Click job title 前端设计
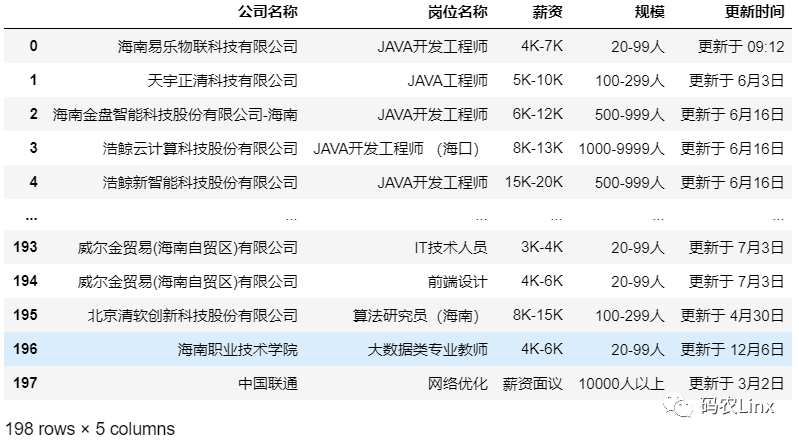The height and width of the screenshot is (440, 799). (458, 281)
